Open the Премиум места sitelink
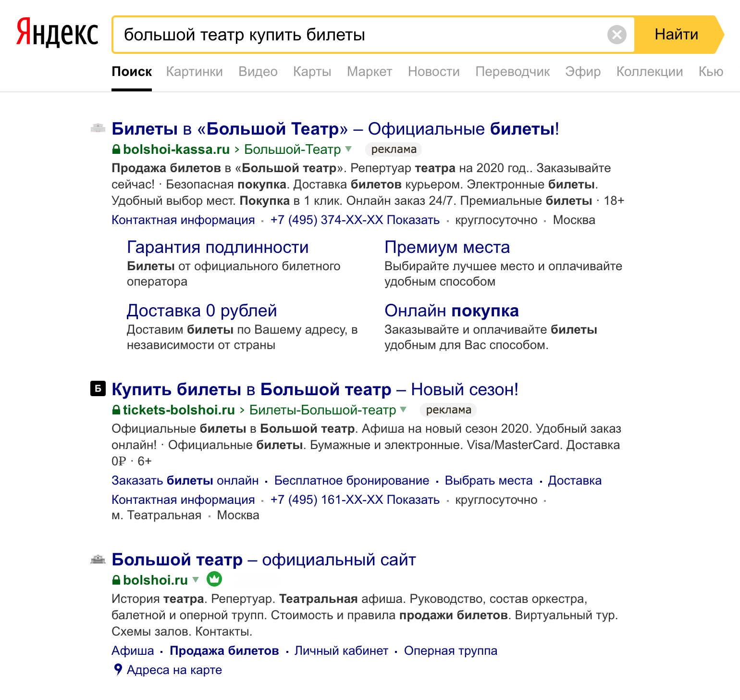 tap(447, 247)
